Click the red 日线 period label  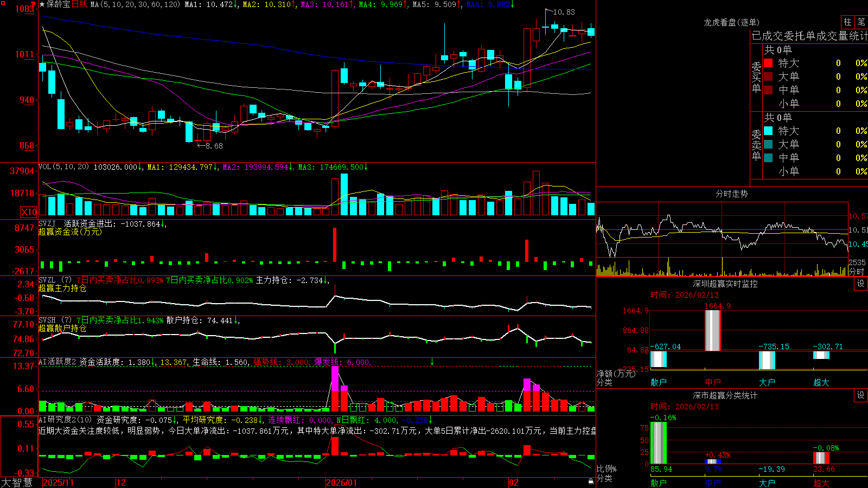coord(79,4)
